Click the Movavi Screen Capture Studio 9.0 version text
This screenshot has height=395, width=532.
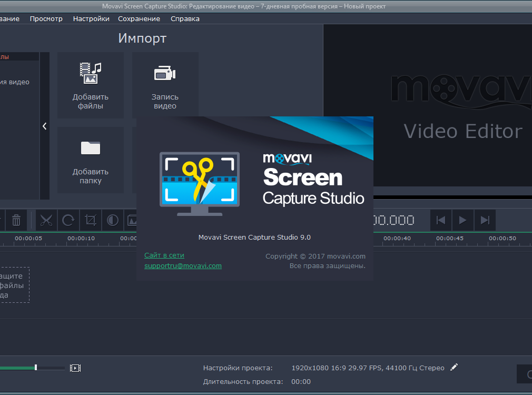[x=254, y=237]
